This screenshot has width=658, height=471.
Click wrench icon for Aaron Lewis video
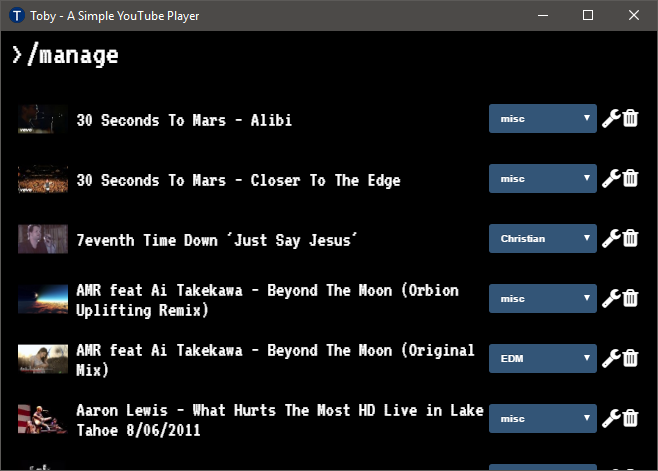pos(611,419)
